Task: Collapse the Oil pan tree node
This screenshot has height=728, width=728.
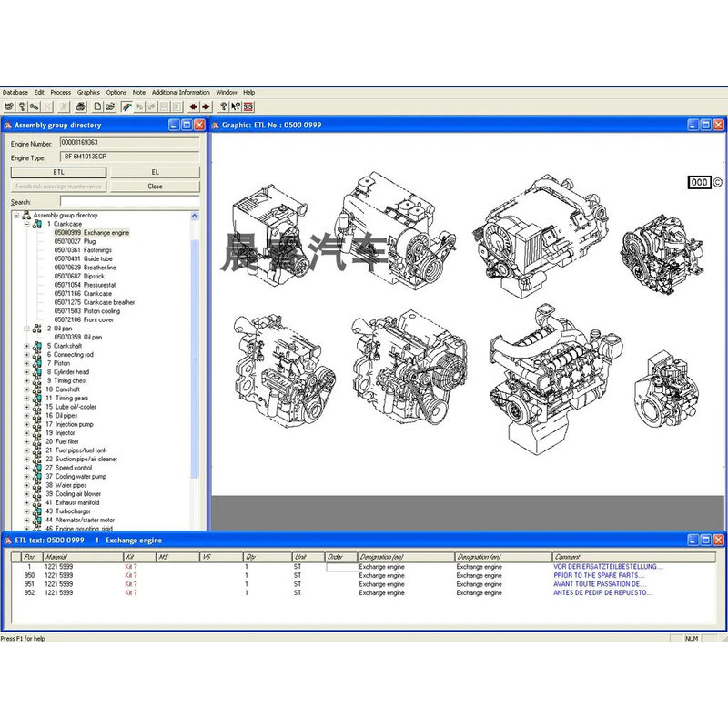Action: 27,329
